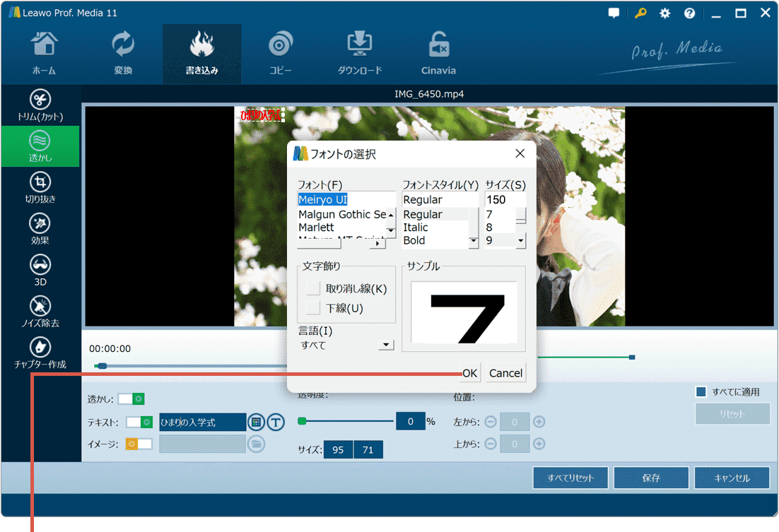Enable the 下線(U) underline checkbox

[x=313, y=308]
